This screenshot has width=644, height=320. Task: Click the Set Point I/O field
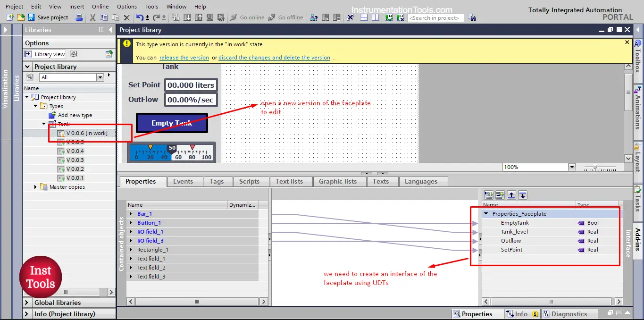coord(191,85)
